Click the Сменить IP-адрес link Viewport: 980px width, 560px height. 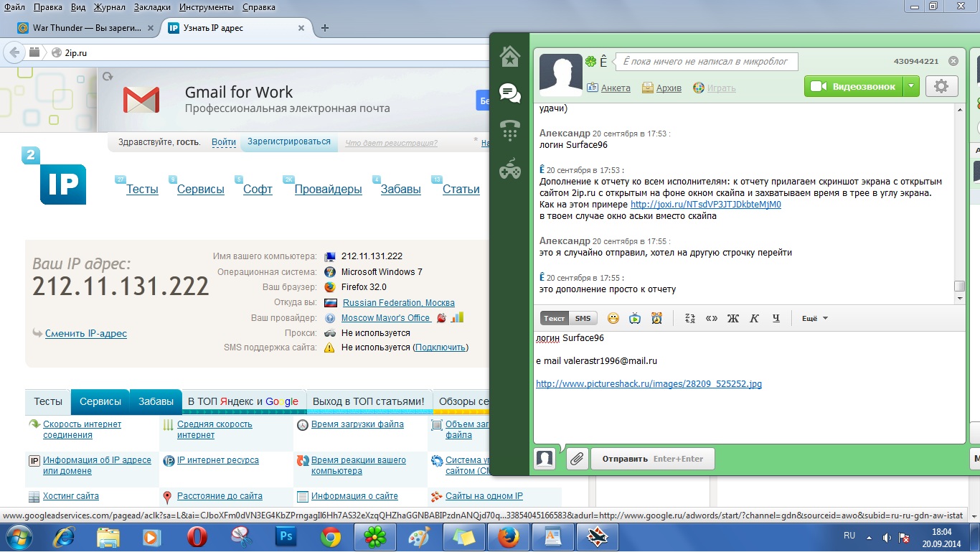tap(86, 333)
